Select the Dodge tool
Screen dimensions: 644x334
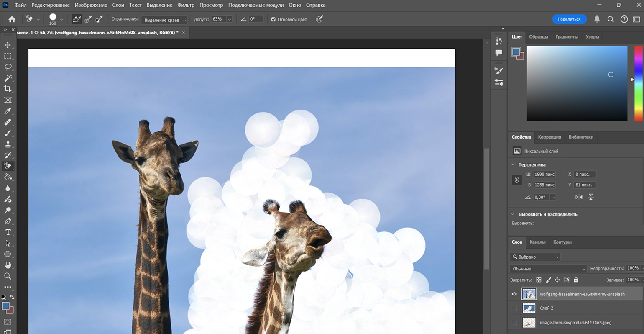coord(8,210)
